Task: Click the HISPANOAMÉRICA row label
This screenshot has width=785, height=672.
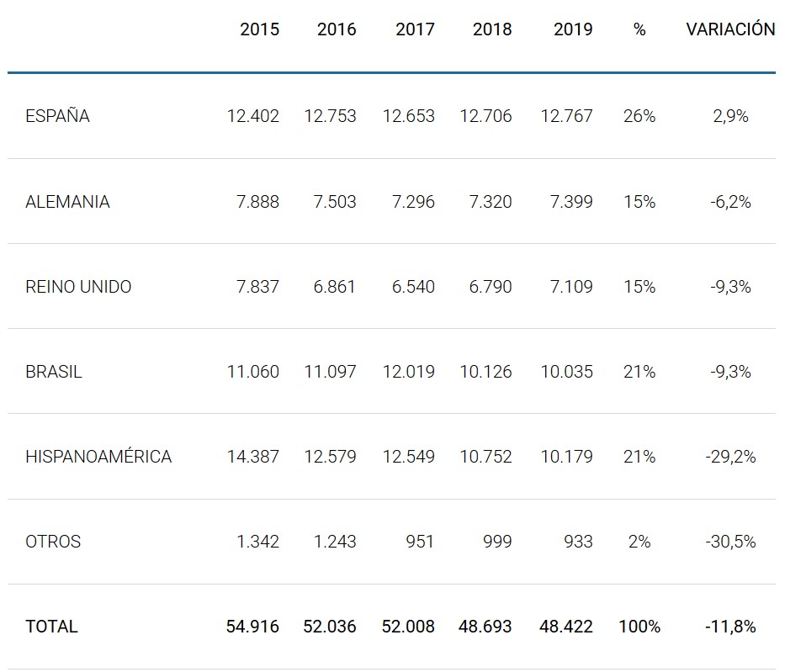Action: coord(98,457)
